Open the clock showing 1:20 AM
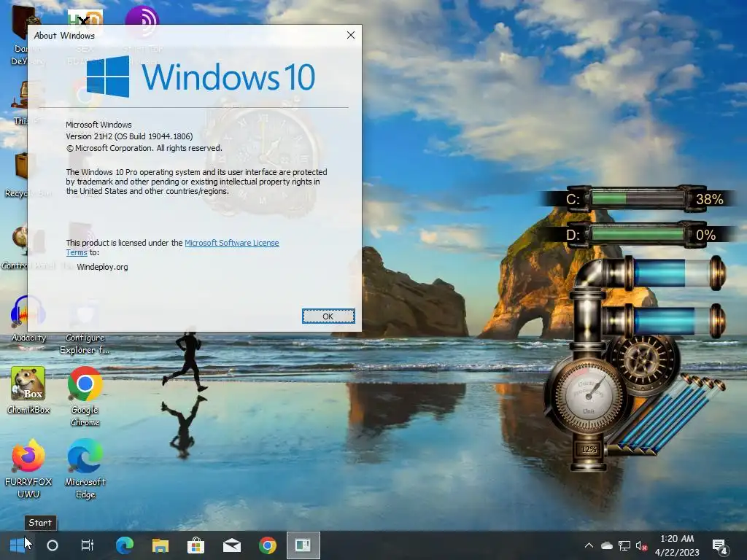This screenshot has height=560, width=747. 677,545
